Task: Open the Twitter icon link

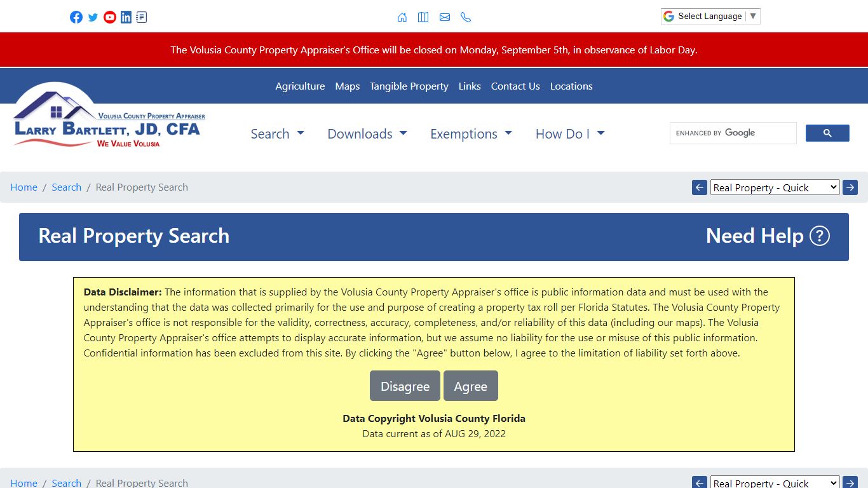Action: click(93, 17)
